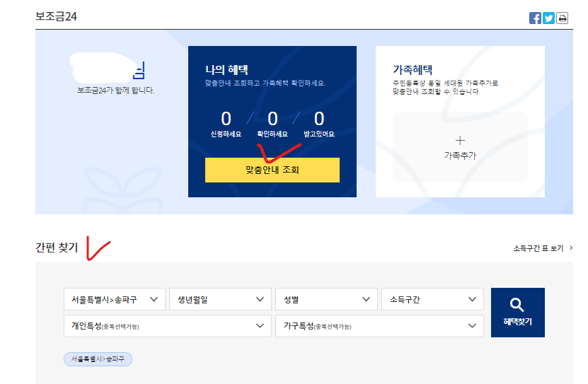Viewport: 588px width, 384px height.
Task: Expand the 생년월일 dropdown
Action: coord(220,299)
